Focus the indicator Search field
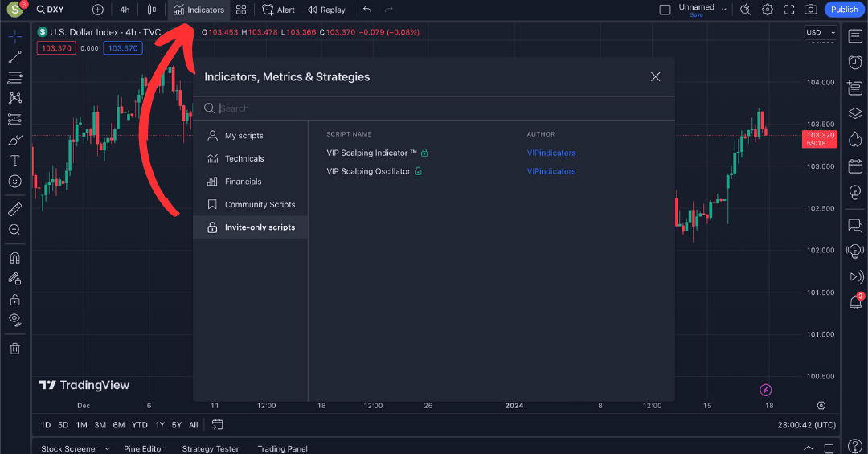The height and width of the screenshot is (454, 868). 434,108
